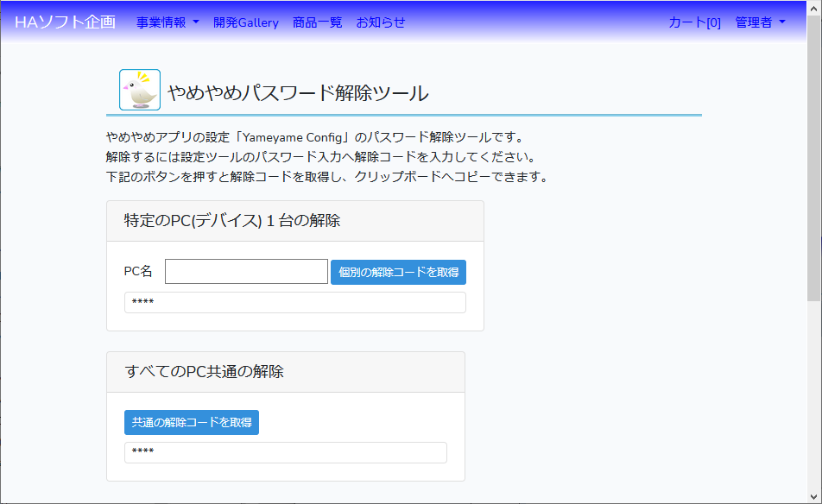Click the vertical scrollbar thumb
This screenshot has height=504, width=822.
point(813,159)
